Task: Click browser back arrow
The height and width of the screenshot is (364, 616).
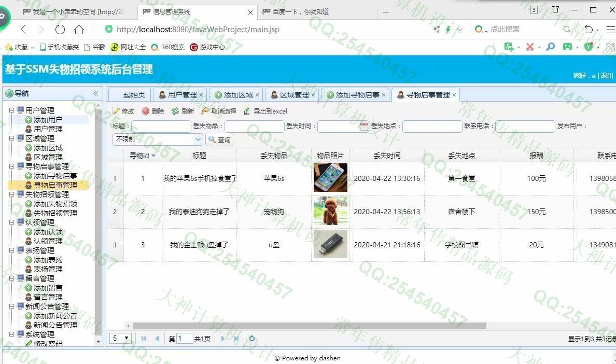Action: (23, 30)
